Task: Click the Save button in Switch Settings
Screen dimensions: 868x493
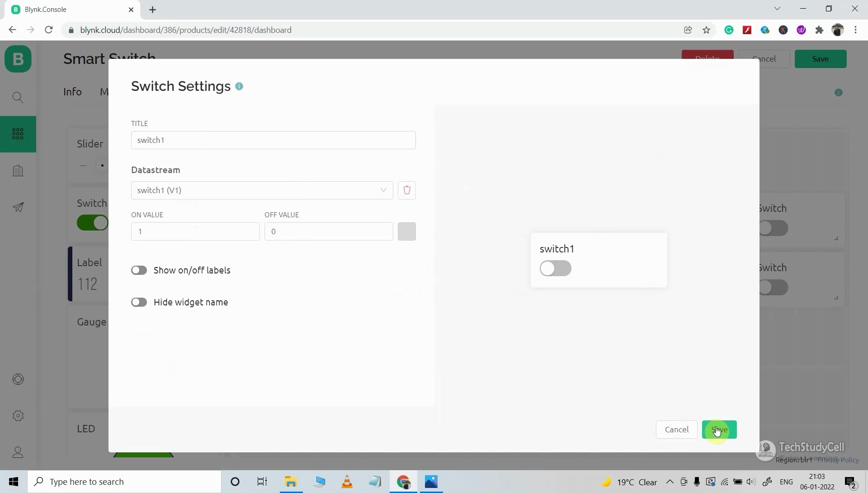Action: (x=720, y=430)
